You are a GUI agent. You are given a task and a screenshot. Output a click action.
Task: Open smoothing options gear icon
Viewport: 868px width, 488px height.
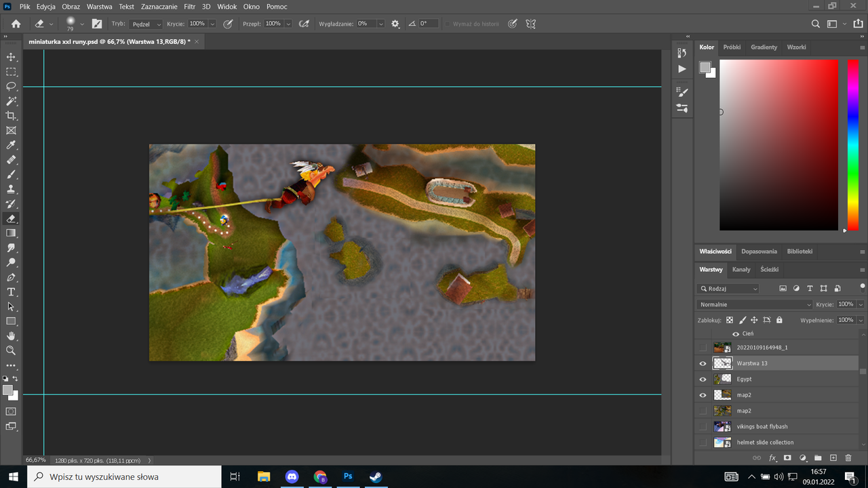click(x=395, y=24)
